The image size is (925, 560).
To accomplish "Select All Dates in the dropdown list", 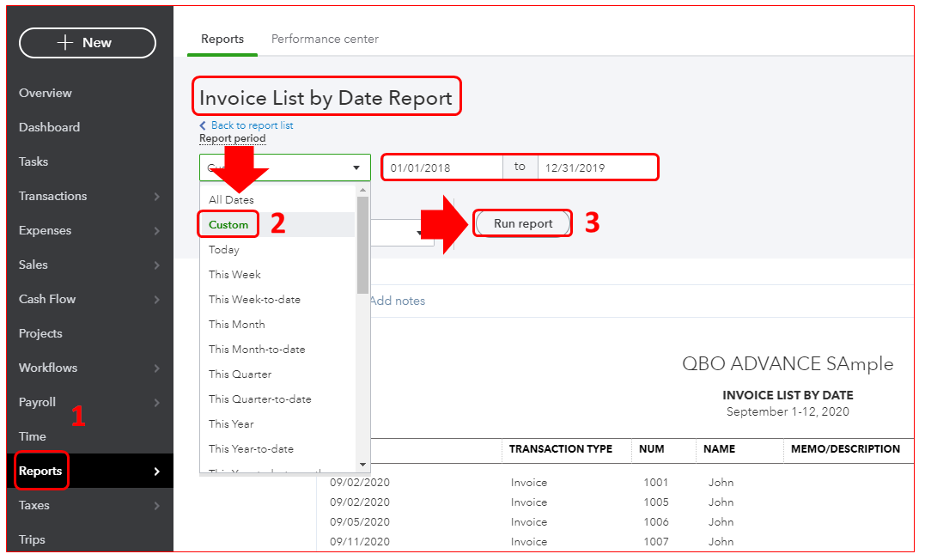I will coord(231,199).
